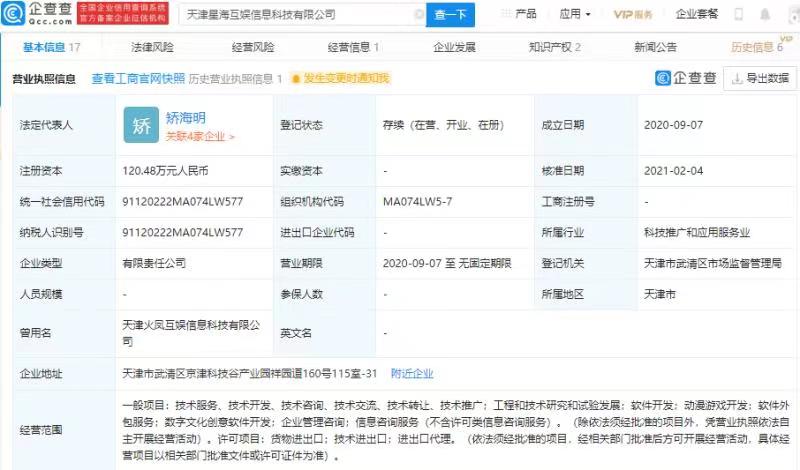This screenshot has height=470, width=800.
Task: Select registered capital 120.48万元人民币
Action: tap(165, 171)
